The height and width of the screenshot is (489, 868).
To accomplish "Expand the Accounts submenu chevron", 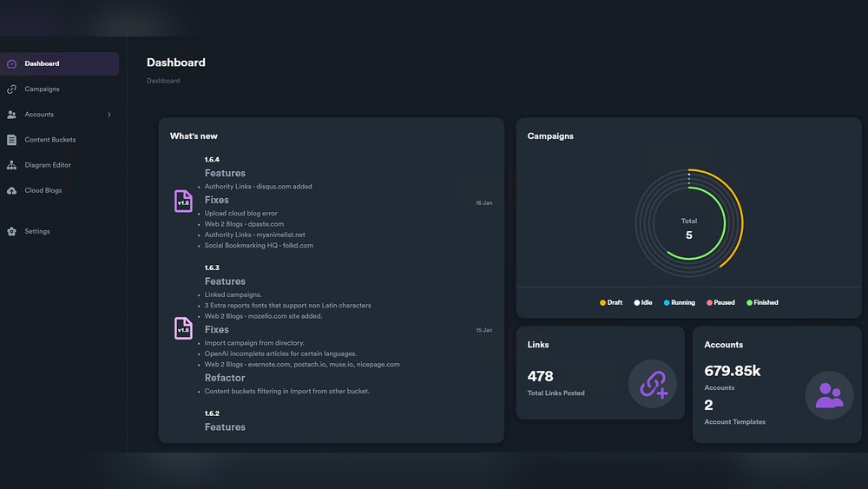I will coord(108,115).
